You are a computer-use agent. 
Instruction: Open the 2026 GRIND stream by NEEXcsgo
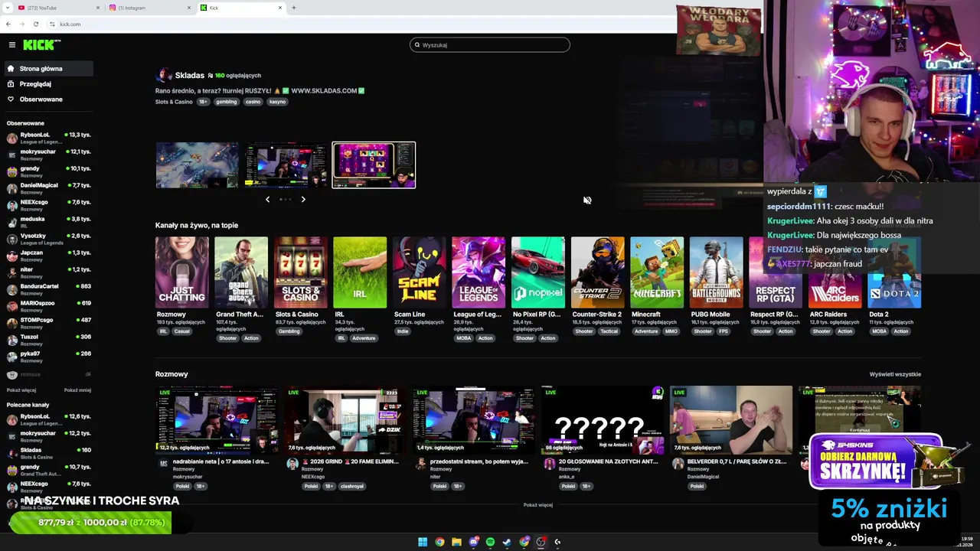click(x=345, y=419)
